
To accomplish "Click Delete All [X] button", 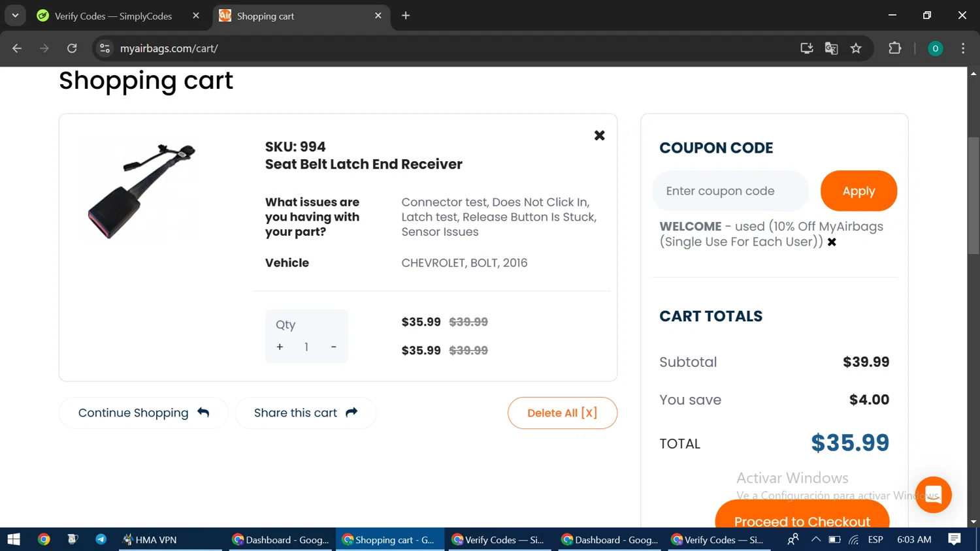I will pos(562,413).
